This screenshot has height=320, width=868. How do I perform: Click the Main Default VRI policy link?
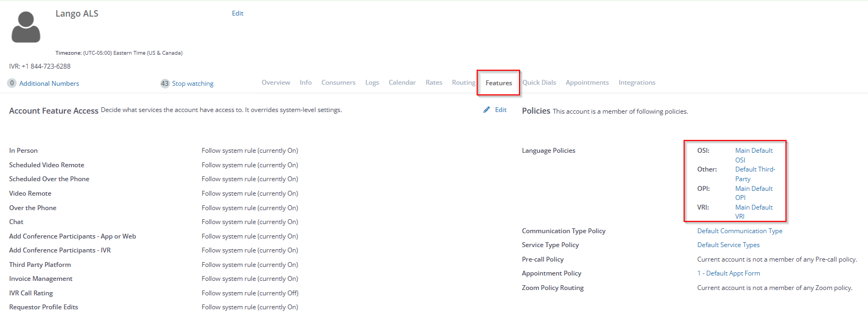pyautogui.click(x=753, y=207)
